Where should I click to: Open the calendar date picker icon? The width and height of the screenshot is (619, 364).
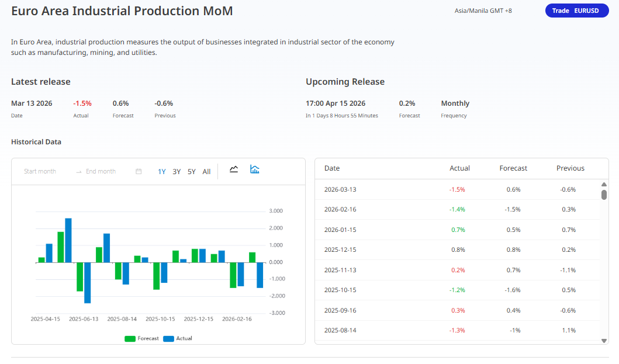point(139,172)
